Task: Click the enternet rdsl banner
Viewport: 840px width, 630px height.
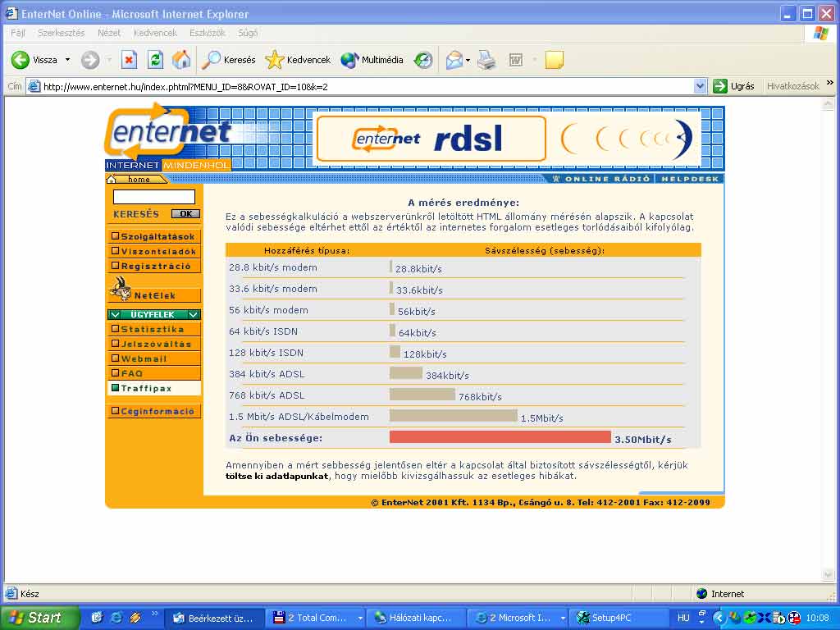Action: [x=431, y=139]
